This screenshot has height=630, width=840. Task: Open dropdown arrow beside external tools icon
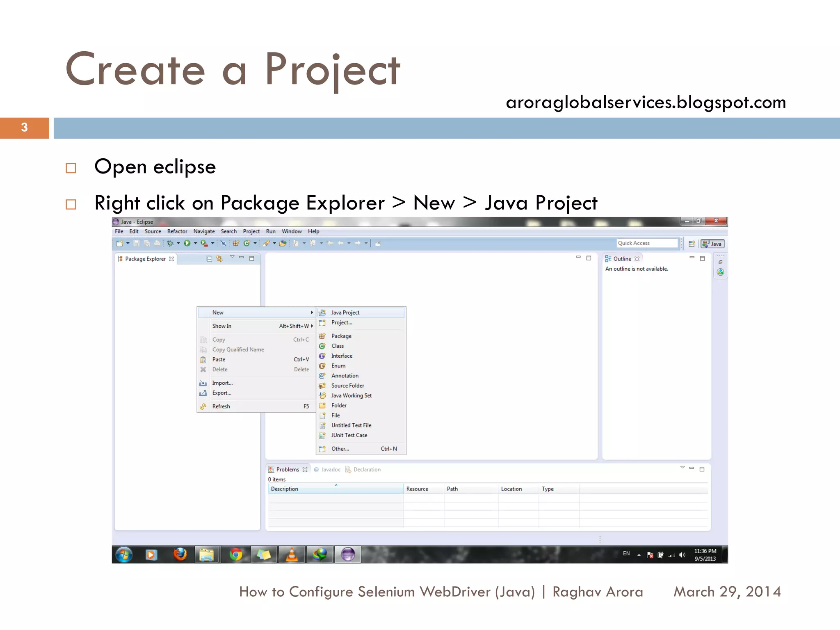click(212, 243)
